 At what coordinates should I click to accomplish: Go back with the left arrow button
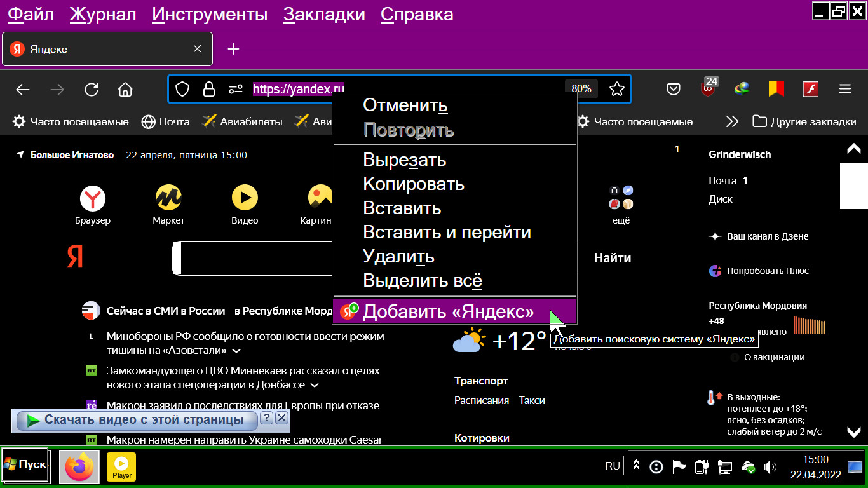click(23, 90)
